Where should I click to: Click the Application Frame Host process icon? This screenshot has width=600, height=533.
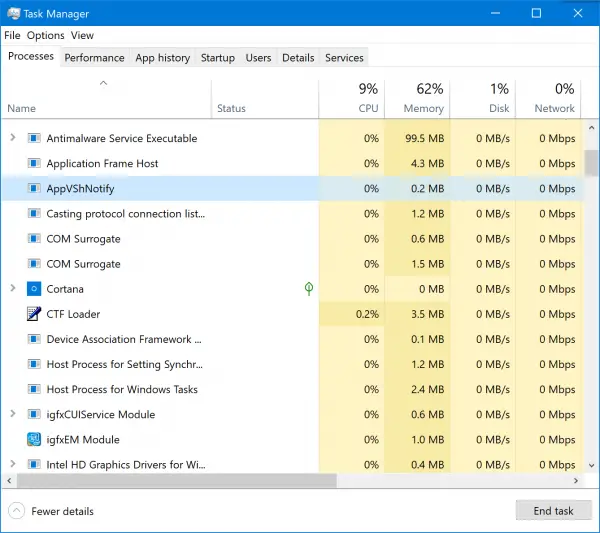pos(34,163)
